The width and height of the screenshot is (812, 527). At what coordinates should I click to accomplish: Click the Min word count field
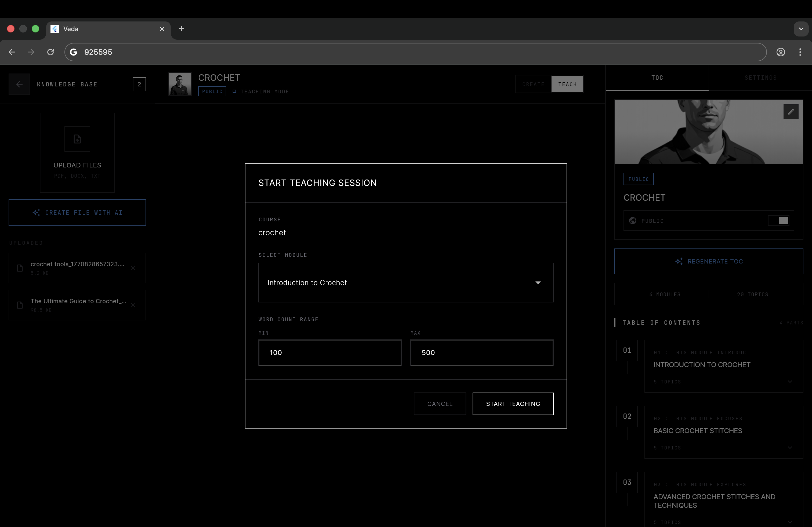tap(329, 353)
